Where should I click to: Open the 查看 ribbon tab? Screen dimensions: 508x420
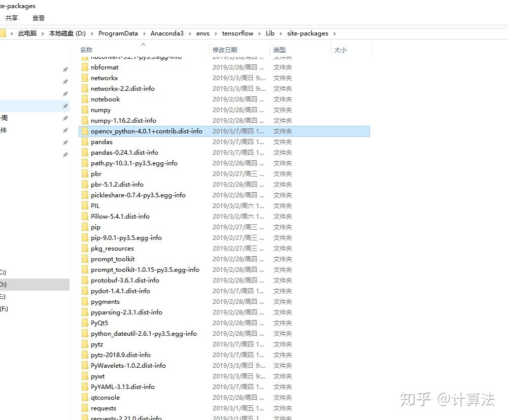click(38, 18)
